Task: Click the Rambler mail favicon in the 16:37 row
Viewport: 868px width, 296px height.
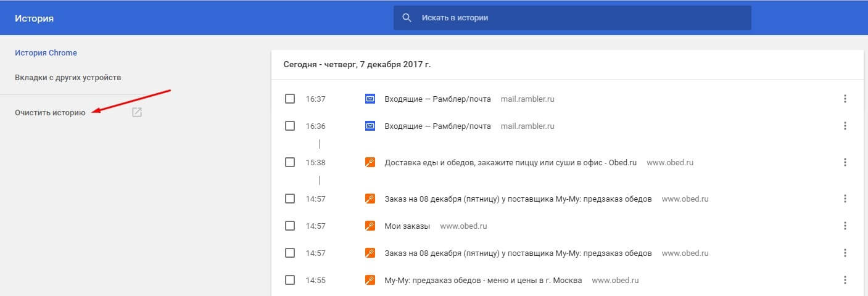Action: click(370, 99)
